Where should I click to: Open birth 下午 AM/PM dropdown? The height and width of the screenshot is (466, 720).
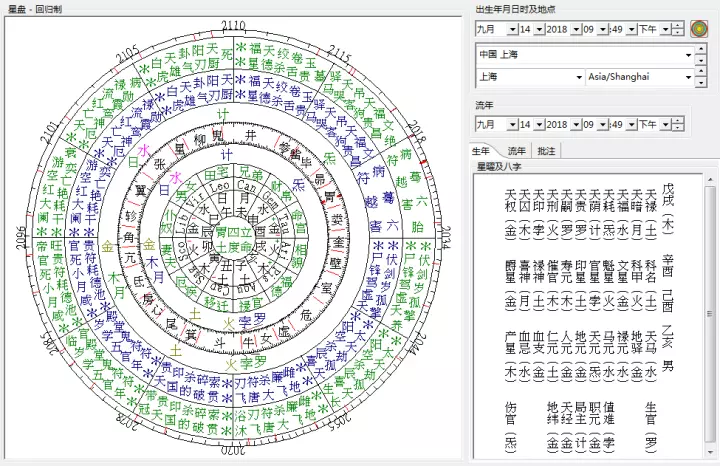(x=665, y=30)
